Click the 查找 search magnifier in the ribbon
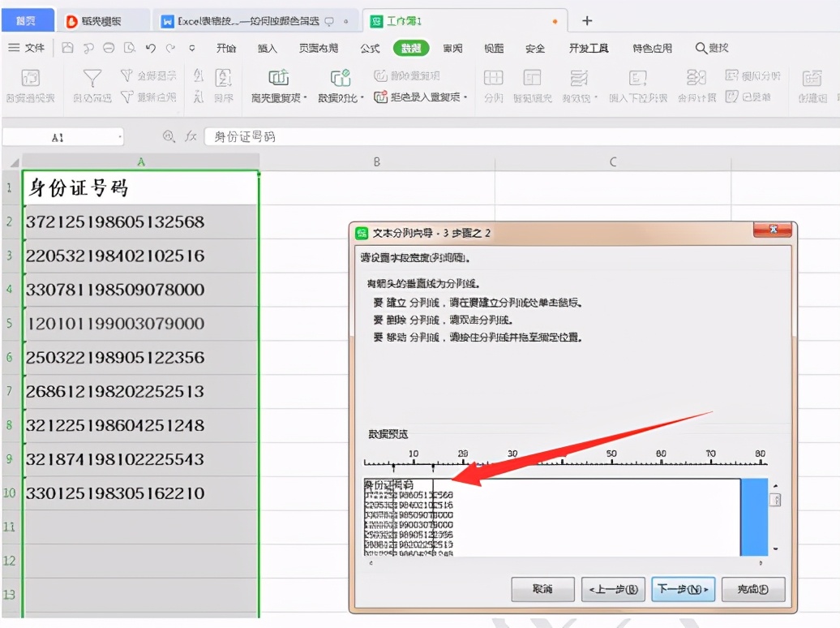 pos(712,48)
